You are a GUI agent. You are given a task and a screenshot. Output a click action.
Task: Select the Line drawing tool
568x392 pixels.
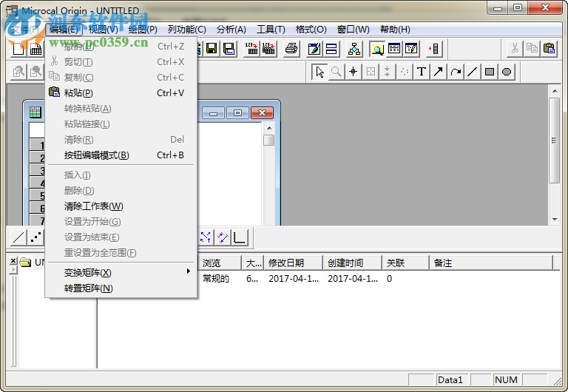473,72
